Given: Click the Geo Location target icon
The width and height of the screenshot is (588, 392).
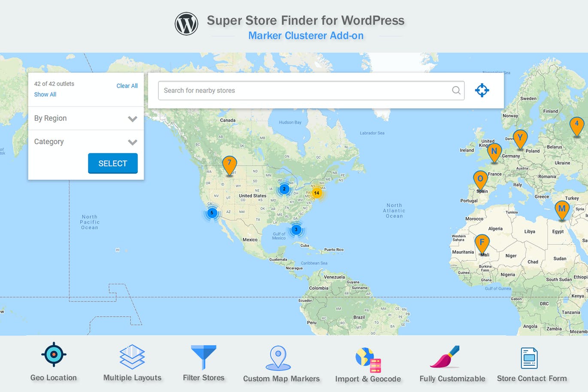Looking at the screenshot, I should [54, 355].
